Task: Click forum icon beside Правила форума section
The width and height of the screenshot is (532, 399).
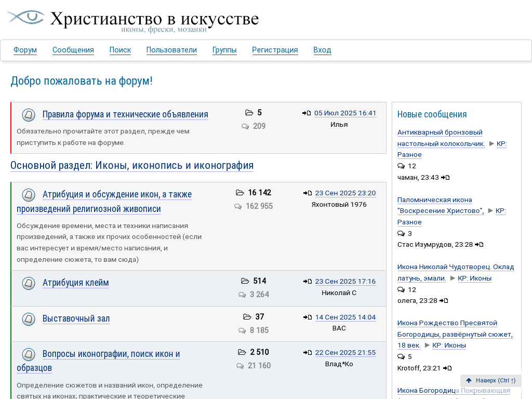Action: coord(29,115)
